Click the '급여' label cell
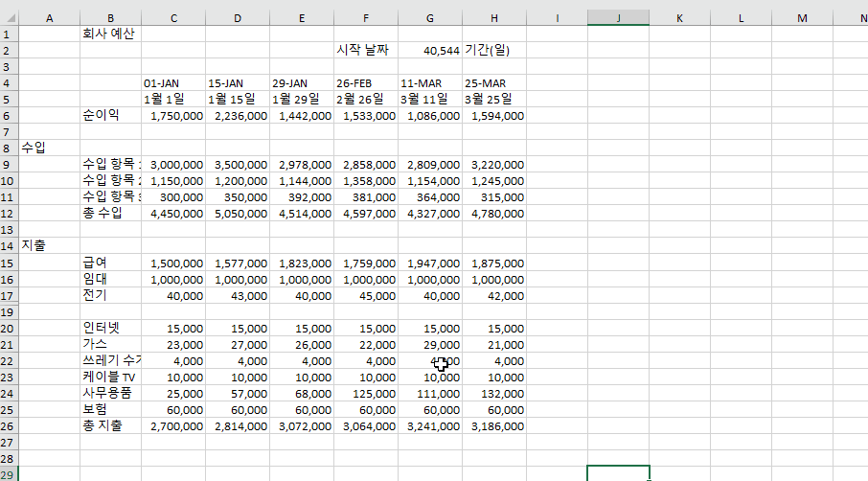868x481 pixels. tap(110, 263)
